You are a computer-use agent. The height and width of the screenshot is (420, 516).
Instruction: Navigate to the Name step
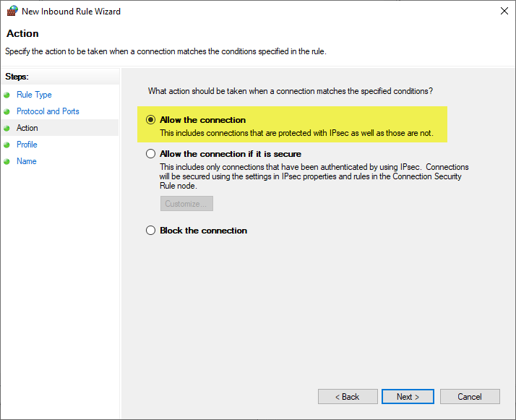tap(26, 161)
